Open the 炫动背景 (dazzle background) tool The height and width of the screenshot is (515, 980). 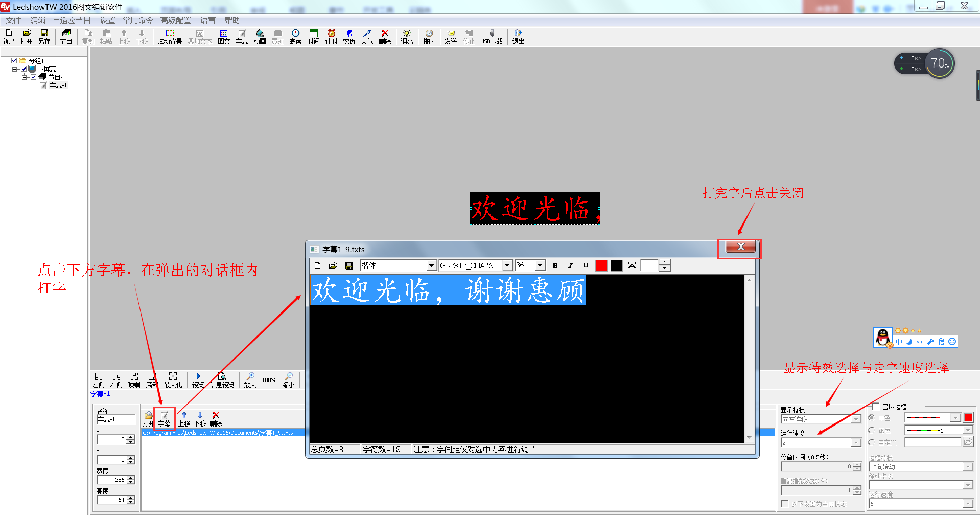click(x=169, y=36)
